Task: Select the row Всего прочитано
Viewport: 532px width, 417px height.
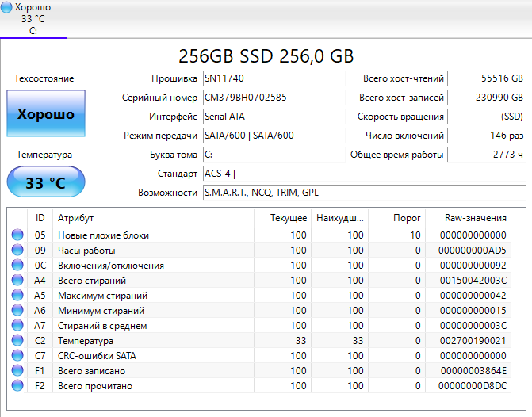Action: point(259,386)
